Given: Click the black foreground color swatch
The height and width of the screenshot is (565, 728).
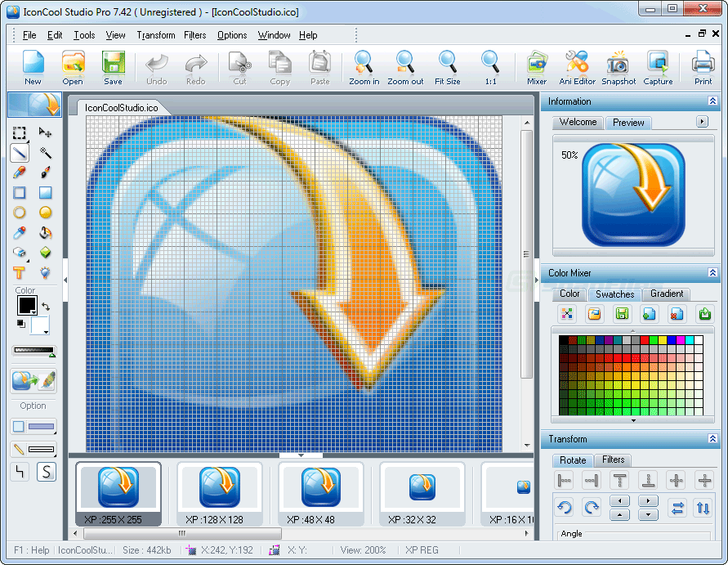Looking at the screenshot, I should click(x=27, y=305).
